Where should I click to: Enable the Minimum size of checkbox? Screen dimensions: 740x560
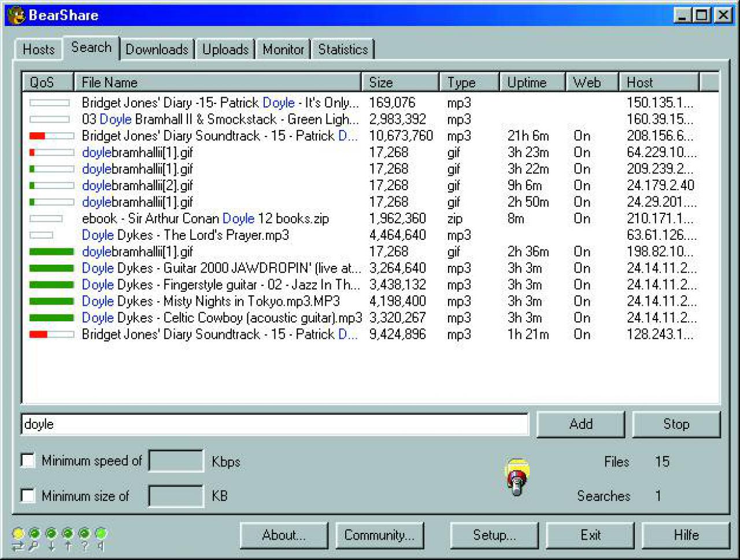(27, 495)
